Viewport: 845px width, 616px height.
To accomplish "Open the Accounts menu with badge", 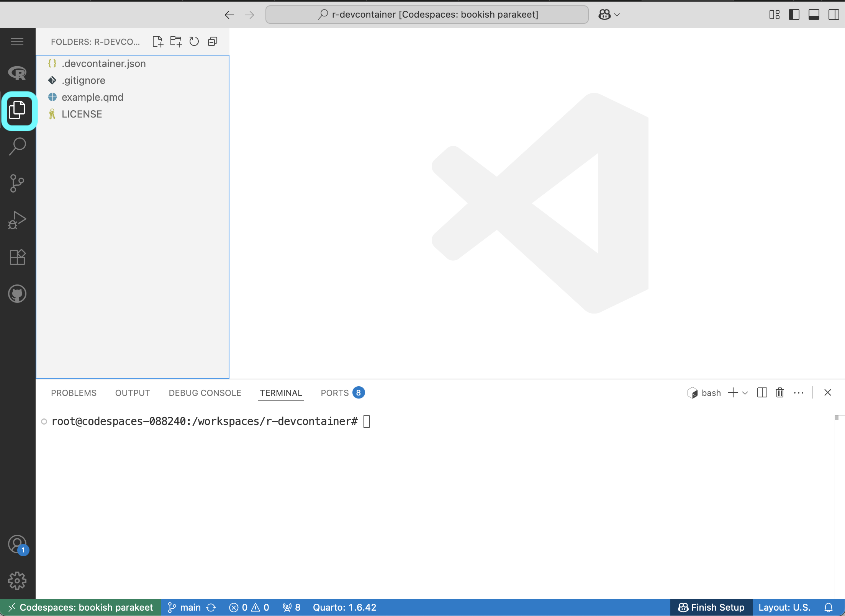I will pyautogui.click(x=18, y=545).
